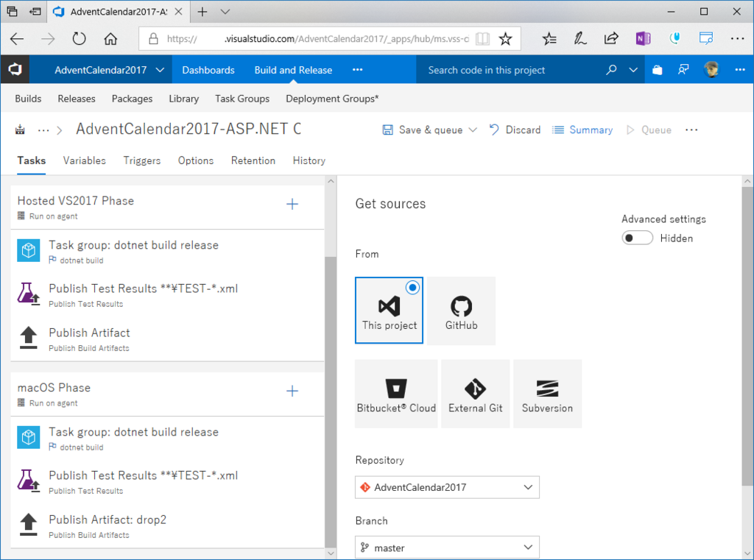Expand the search scope chevron
This screenshot has height=560, width=754.
[633, 70]
